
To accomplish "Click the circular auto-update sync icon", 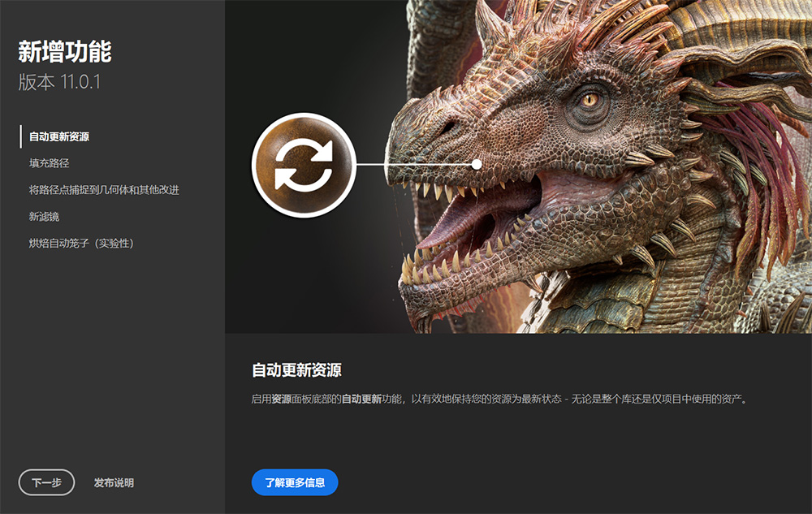I will click(304, 164).
